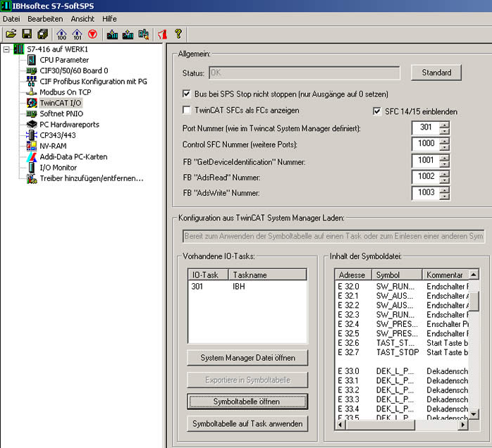Click System Manager Datei öffnen button
Viewport: 492px width, 448px height.
247,358
